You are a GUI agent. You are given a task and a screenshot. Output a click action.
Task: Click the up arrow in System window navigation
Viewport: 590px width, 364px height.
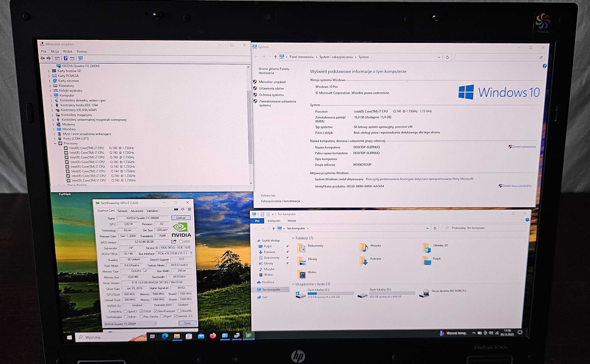click(x=275, y=57)
